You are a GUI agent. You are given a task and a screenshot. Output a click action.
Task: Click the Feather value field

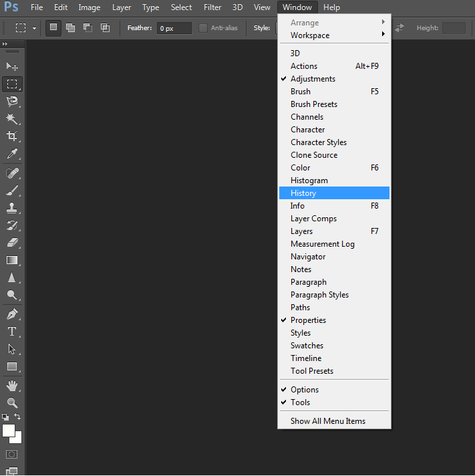[x=174, y=28]
